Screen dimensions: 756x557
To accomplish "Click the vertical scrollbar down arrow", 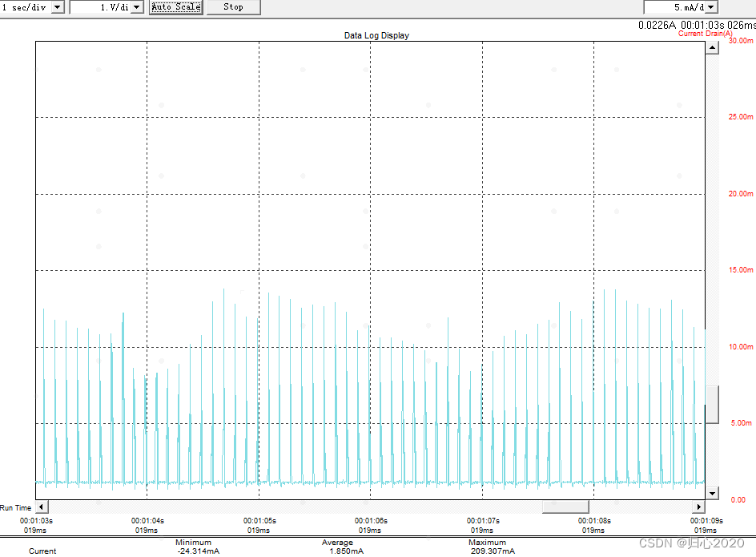I will tap(712, 494).
